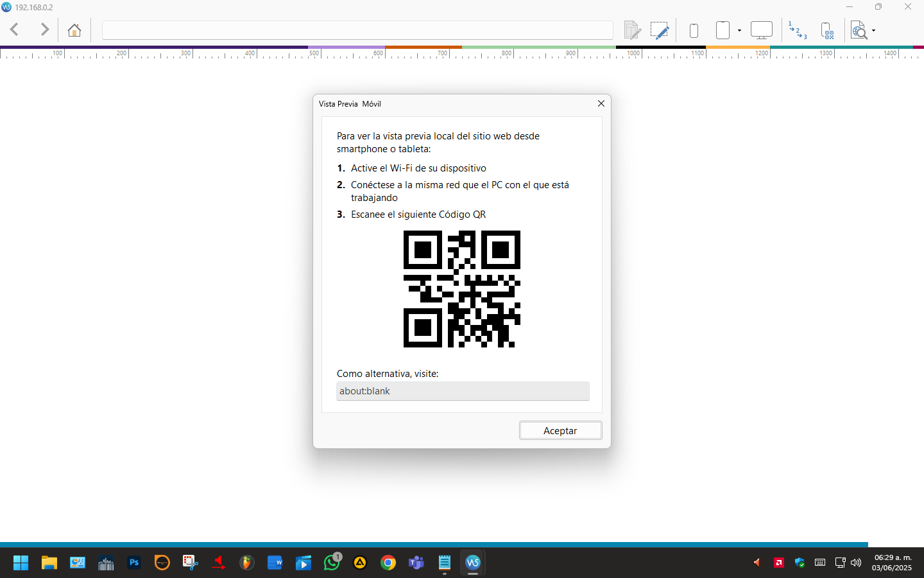Open the browser preview globe icon

coord(859,30)
